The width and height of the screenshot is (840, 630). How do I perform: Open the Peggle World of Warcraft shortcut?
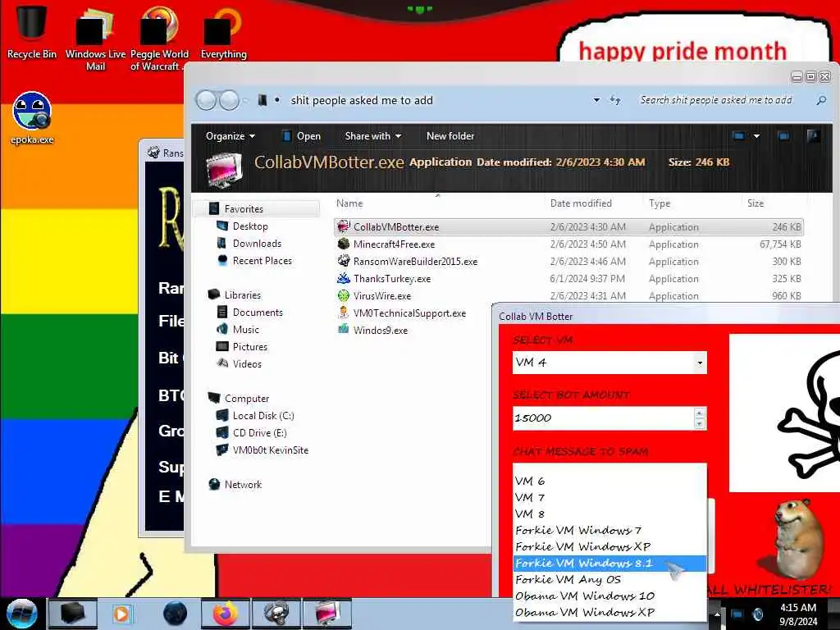pyautogui.click(x=158, y=39)
